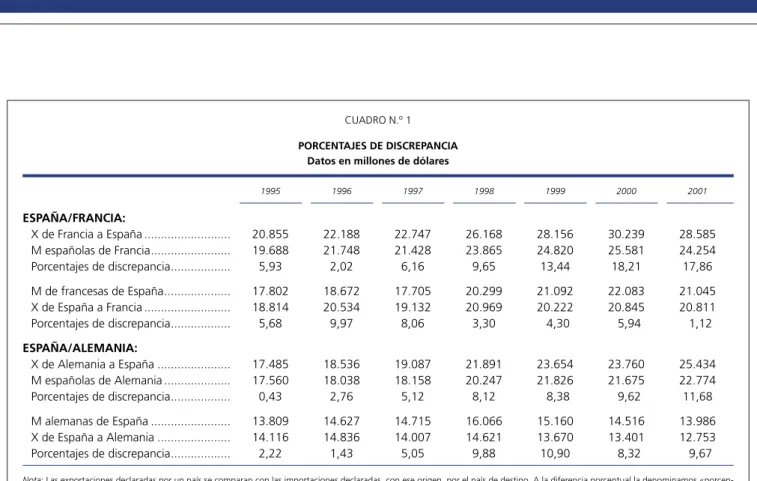Click the value 22.774
This screenshot has height=481, width=757.
pos(697,381)
